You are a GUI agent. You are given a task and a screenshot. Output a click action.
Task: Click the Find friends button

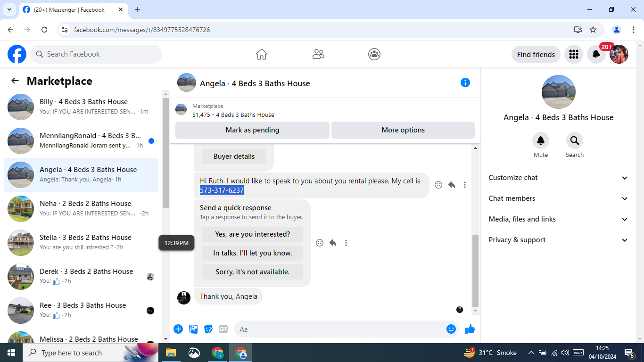pyautogui.click(x=536, y=54)
